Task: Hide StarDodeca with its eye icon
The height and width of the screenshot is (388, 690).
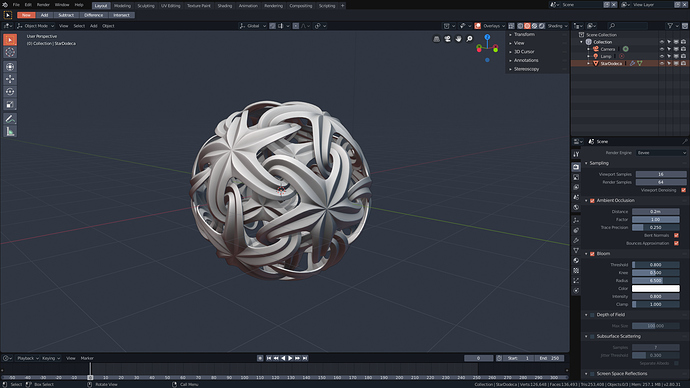Action: click(661, 63)
